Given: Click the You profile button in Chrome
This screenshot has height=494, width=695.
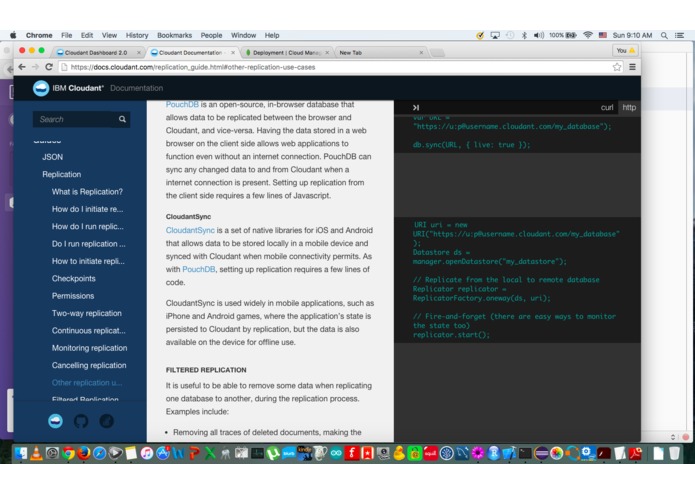Looking at the screenshot, I should [626, 51].
